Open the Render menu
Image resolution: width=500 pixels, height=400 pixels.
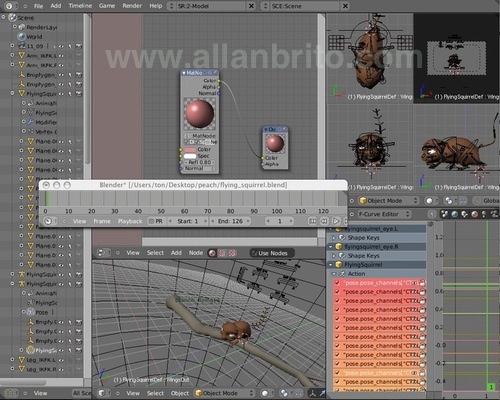(x=132, y=6)
